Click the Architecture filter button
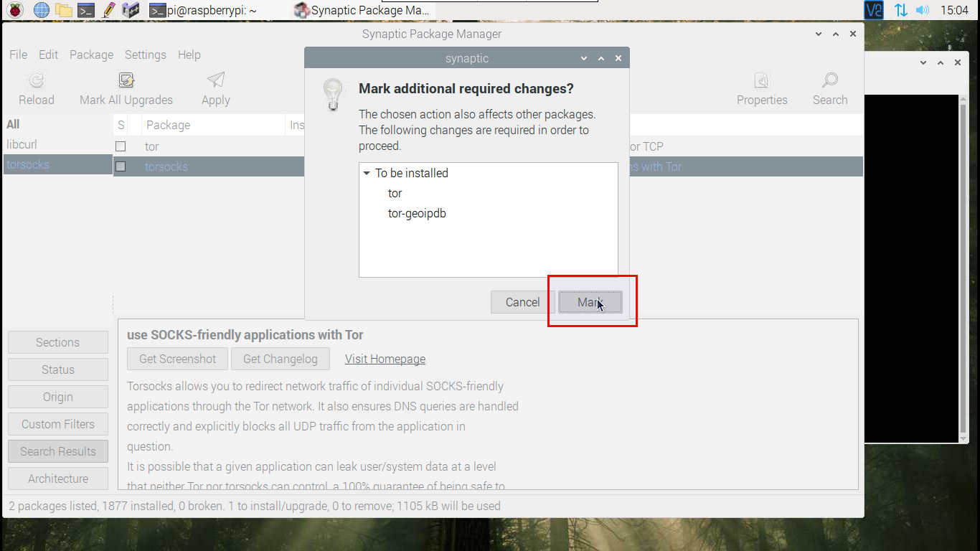This screenshot has height=551, width=980. 58,479
